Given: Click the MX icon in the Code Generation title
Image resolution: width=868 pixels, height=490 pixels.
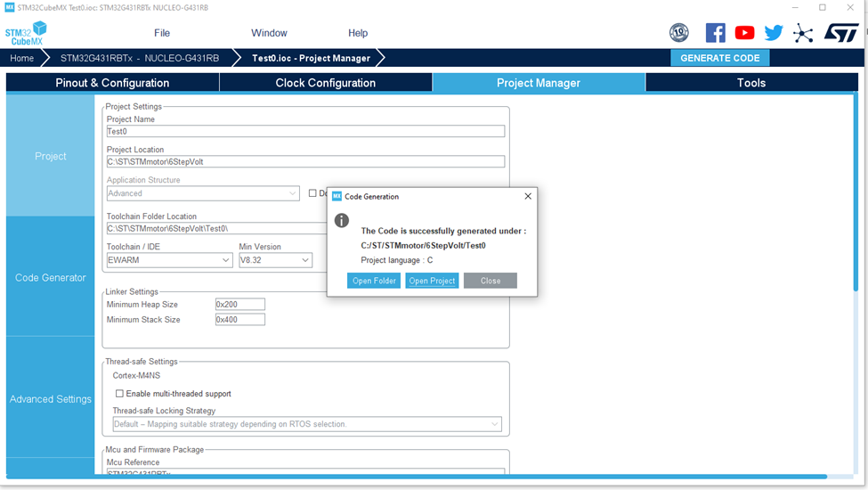Looking at the screenshot, I should pos(337,196).
